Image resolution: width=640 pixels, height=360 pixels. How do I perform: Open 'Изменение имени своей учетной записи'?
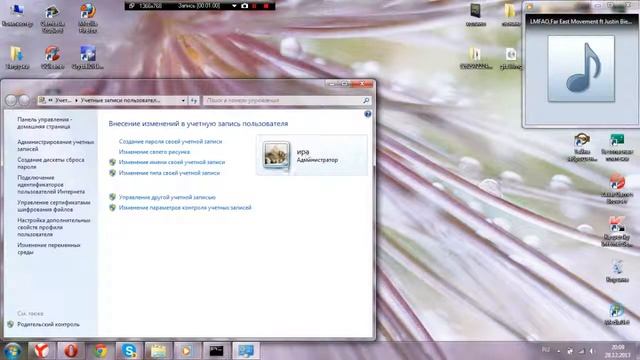[172, 162]
